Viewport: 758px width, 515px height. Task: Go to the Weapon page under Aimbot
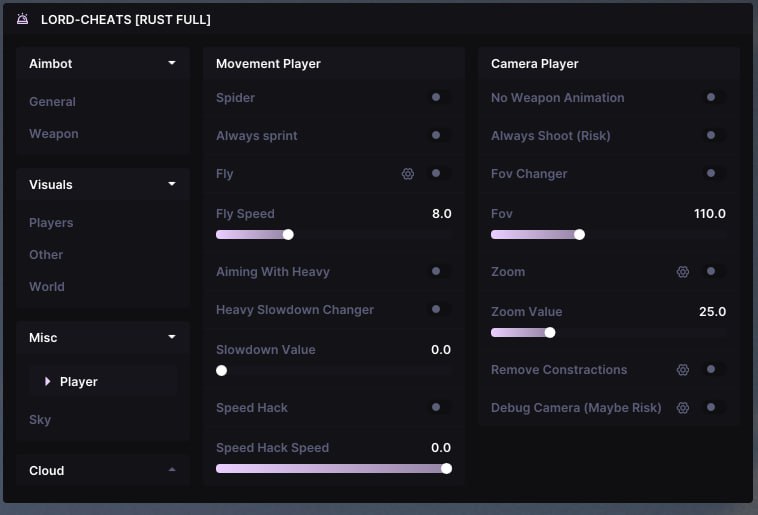54,134
